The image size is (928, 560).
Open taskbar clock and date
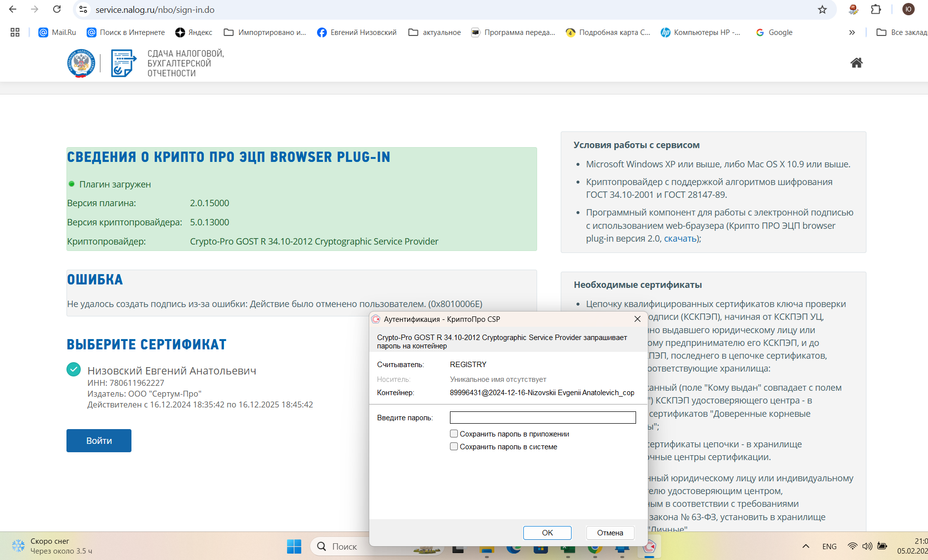coord(913,546)
